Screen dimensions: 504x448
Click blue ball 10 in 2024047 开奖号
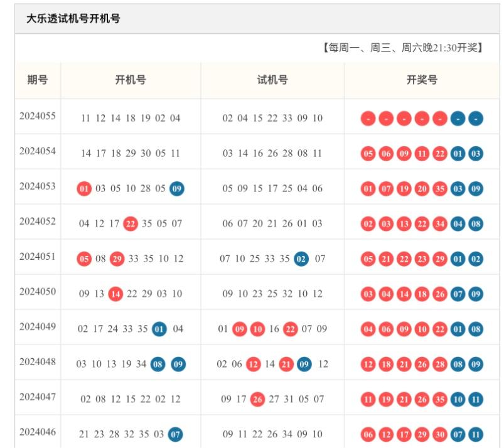(x=458, y=400)
